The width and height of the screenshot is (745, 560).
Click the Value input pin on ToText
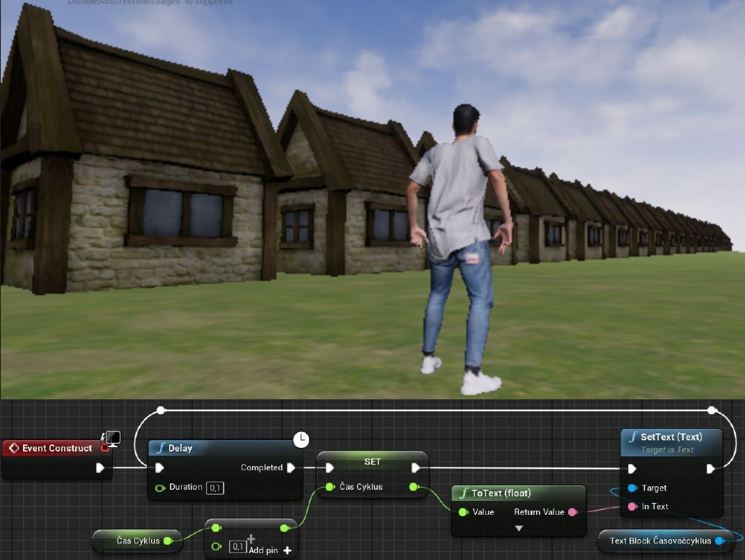[x=463, y=512]
